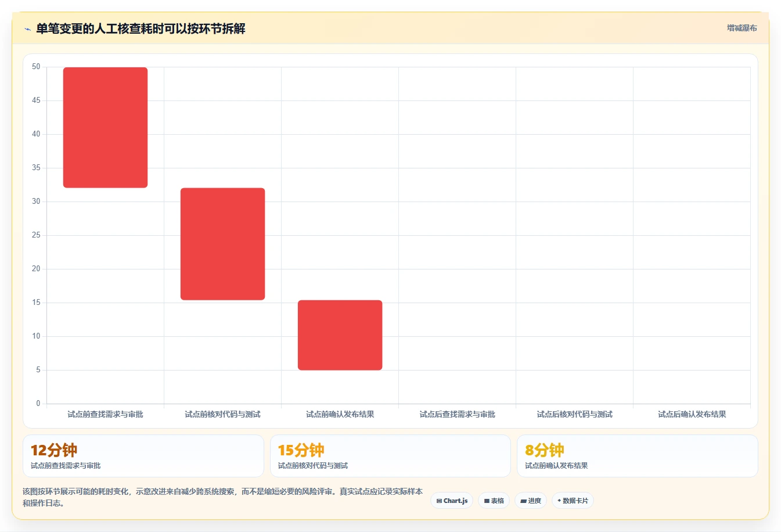Click the red bar for 试点前查找需求与审批

105,127
